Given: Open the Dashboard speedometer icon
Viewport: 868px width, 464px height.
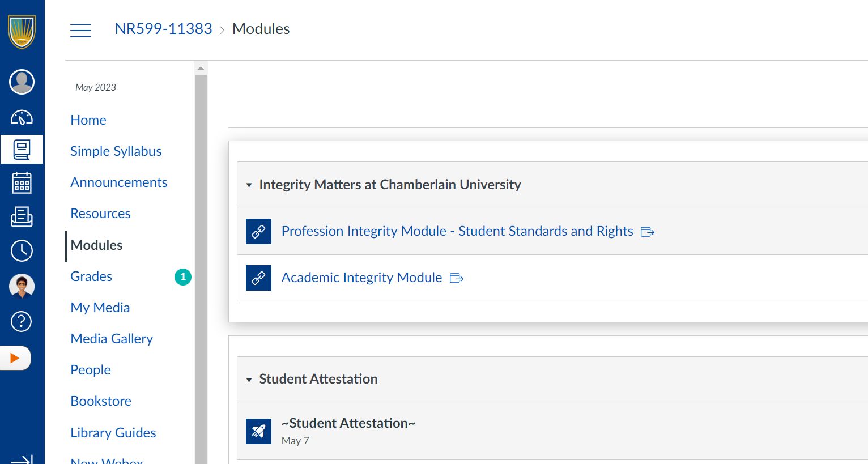Looking at the screenshot, I should pos(22,117).
